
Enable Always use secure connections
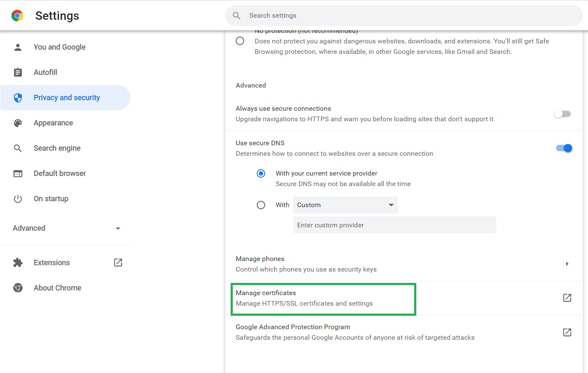click(562, 113)
